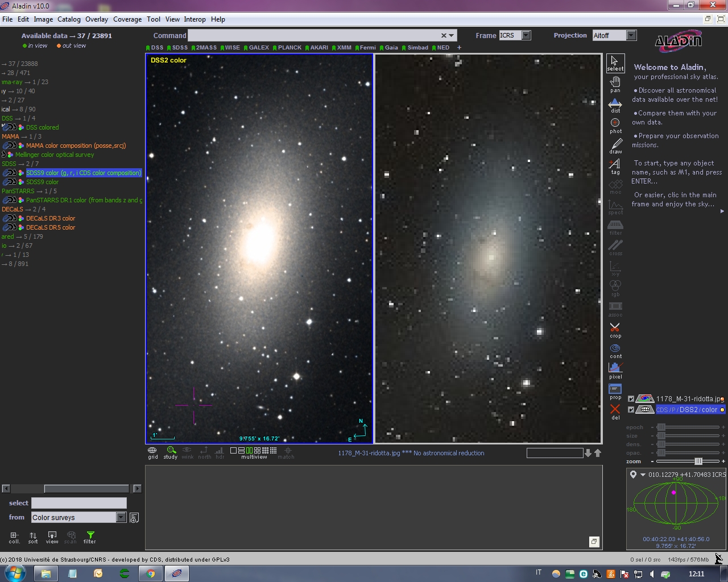
Task: Select 'Mellinger color optical survey' item
Action: (55, 155)
